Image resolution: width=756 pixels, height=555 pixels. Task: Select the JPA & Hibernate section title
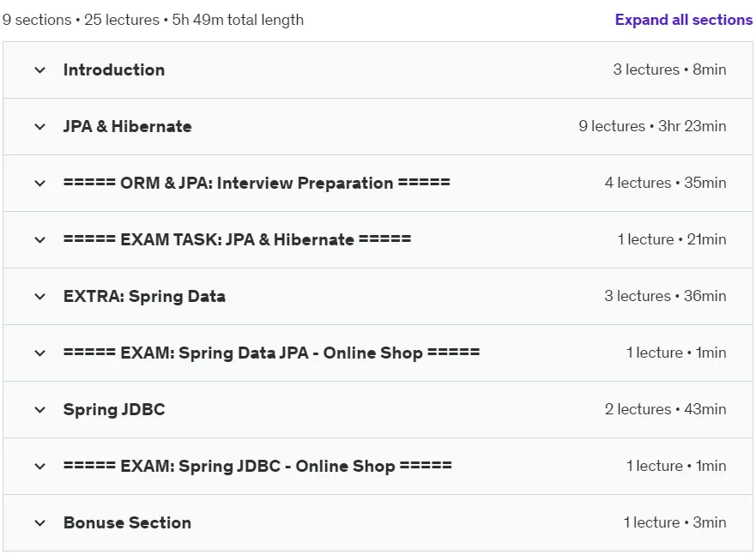click(x=127, y=126)
